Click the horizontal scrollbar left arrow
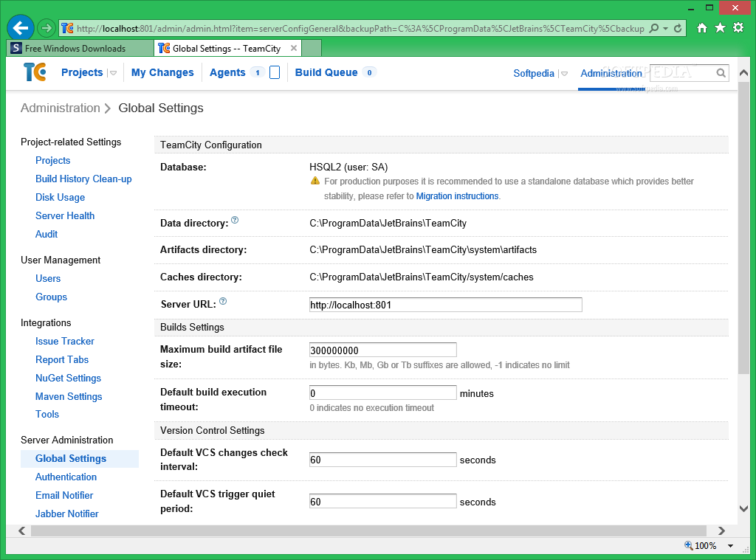Viewport: 756px width, 560px height. (x=21, y=530)
